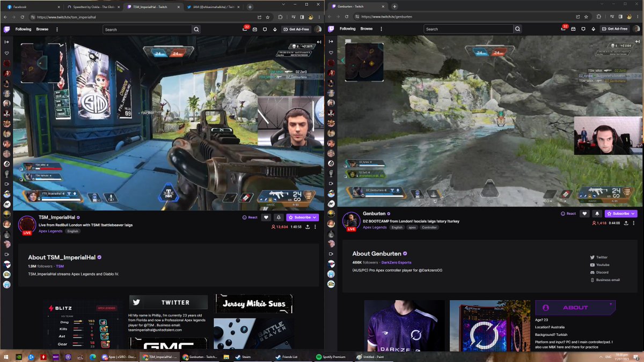Expand followed channels sidebar in right window
Screen dimensions: 644x362
click(331, 41)
